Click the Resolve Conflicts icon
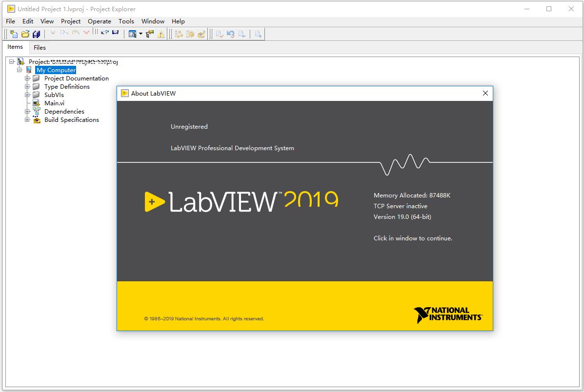The image size is (584, 392). (x=150, y=34)
